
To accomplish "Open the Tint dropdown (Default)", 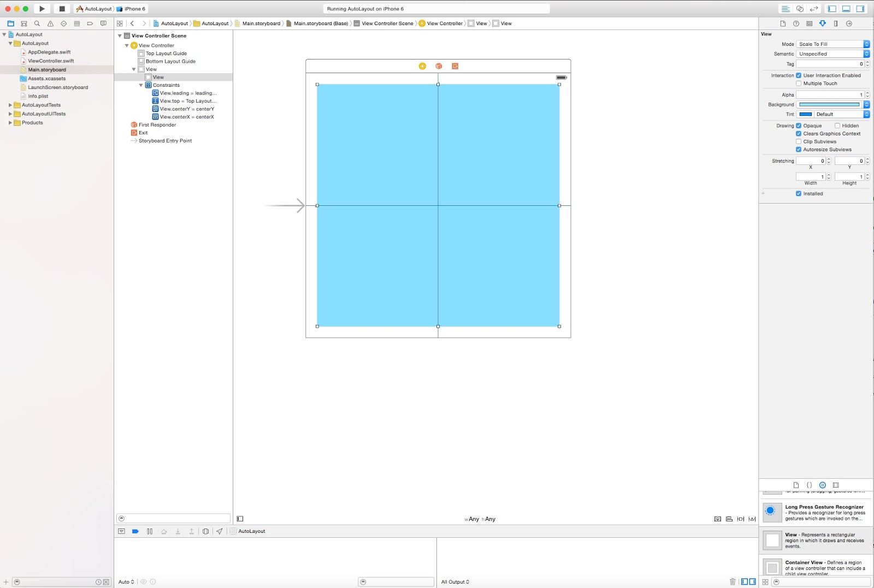I will click(x=841, y=114).
